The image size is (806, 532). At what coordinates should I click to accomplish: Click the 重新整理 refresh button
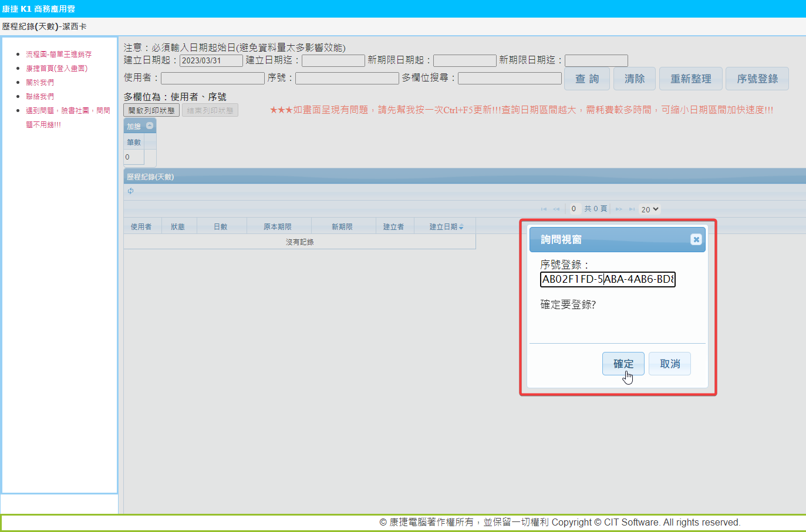[x=690, y=79]
